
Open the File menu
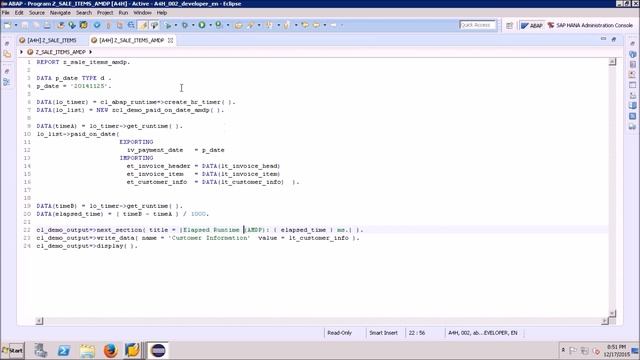pyautogui.click(x=6, y=13)
